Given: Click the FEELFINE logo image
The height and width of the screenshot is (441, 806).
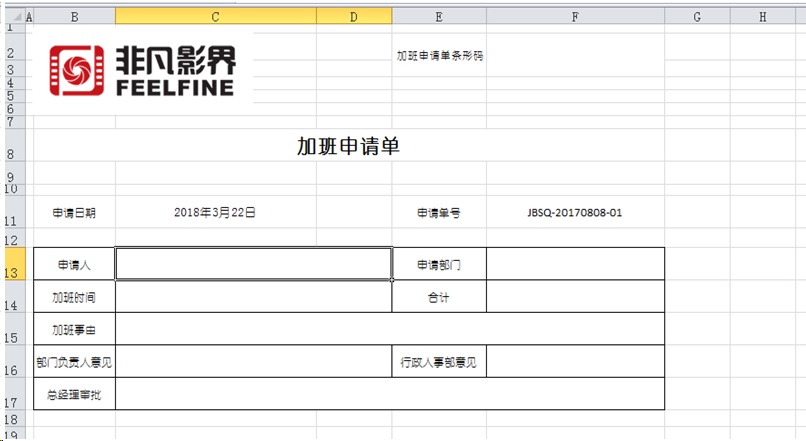Looking at the screenshot, I should [x=142, y=68].
